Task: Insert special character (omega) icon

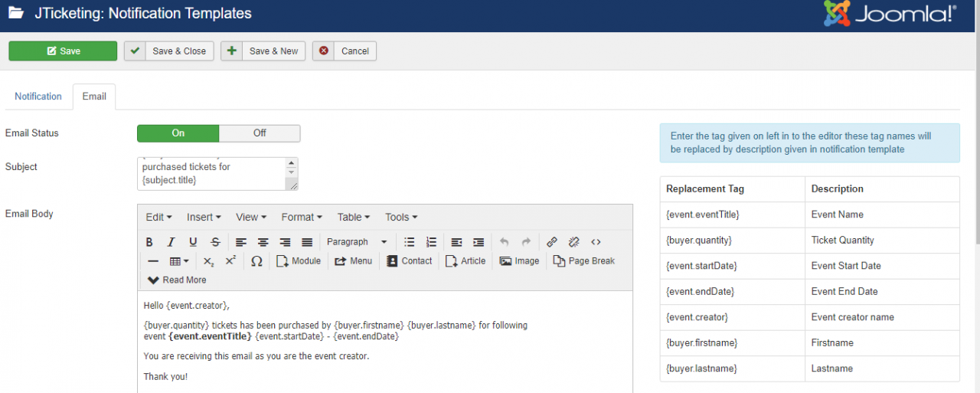Action: 256,261
